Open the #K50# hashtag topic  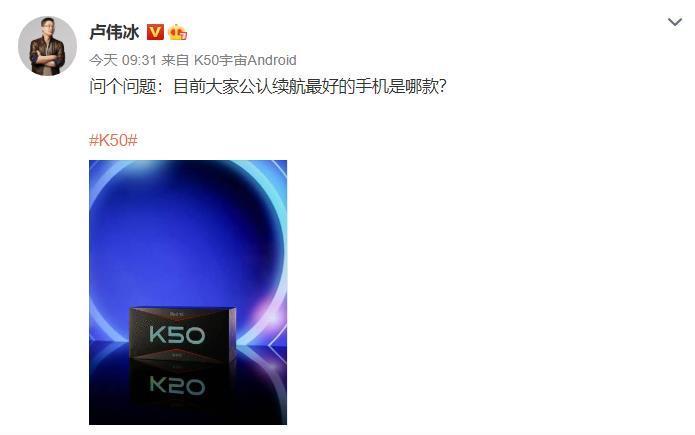click(x=113, y=140)
